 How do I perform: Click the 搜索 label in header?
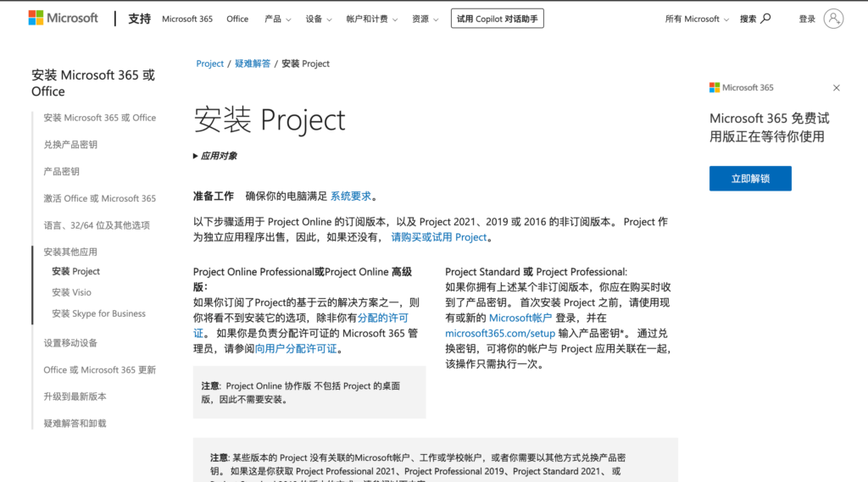(748, 19)
